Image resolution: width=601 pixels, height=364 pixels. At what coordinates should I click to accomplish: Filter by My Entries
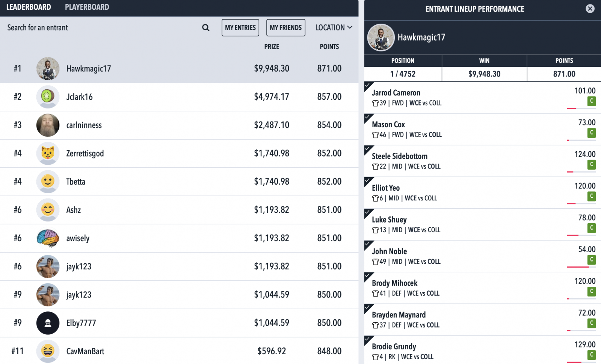click(240, 28)
